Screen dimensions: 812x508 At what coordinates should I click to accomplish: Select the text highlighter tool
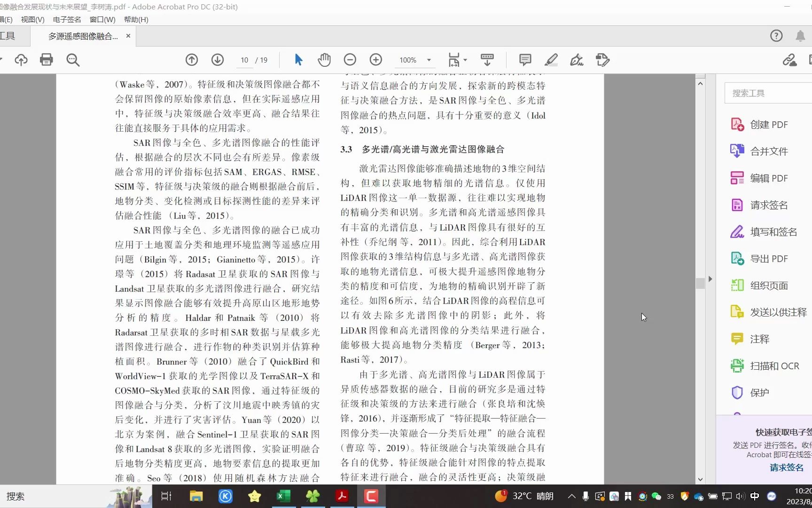pyautogui.click(x=551, y=60)
